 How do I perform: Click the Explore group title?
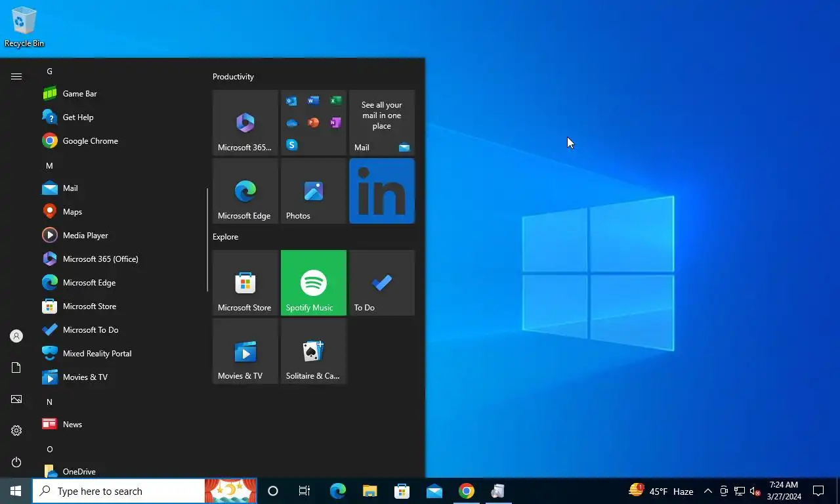pos(225,237)
